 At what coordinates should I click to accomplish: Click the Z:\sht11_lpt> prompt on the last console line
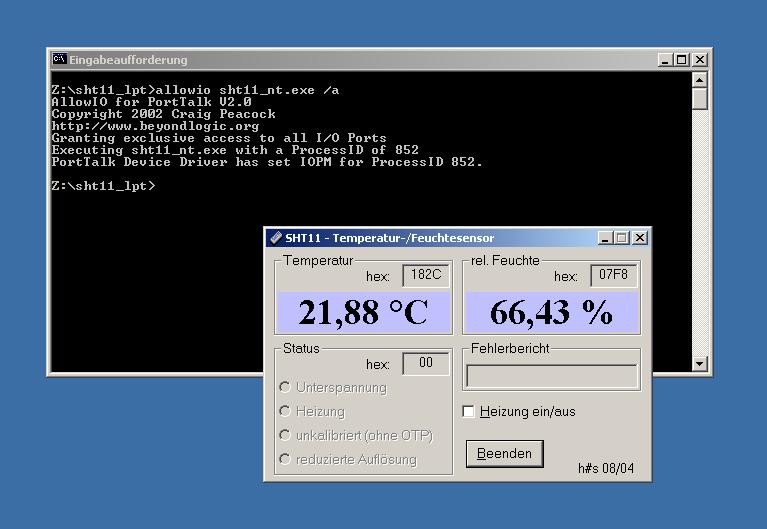(x=103, y=186)
